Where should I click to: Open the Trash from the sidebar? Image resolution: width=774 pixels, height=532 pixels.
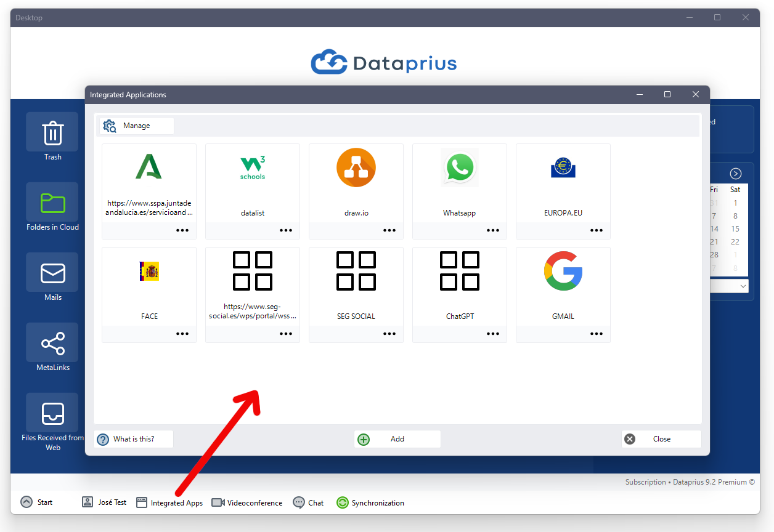point(52,137)
